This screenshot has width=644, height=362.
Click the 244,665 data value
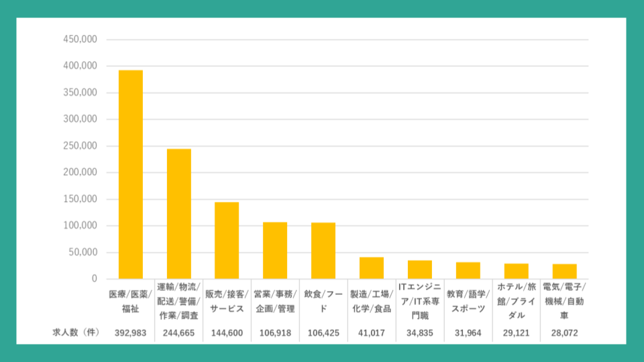(x=178, y=333)
